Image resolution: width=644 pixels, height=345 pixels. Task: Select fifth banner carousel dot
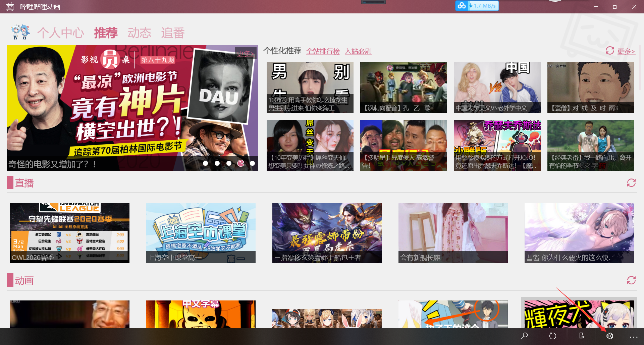(253, 163)
